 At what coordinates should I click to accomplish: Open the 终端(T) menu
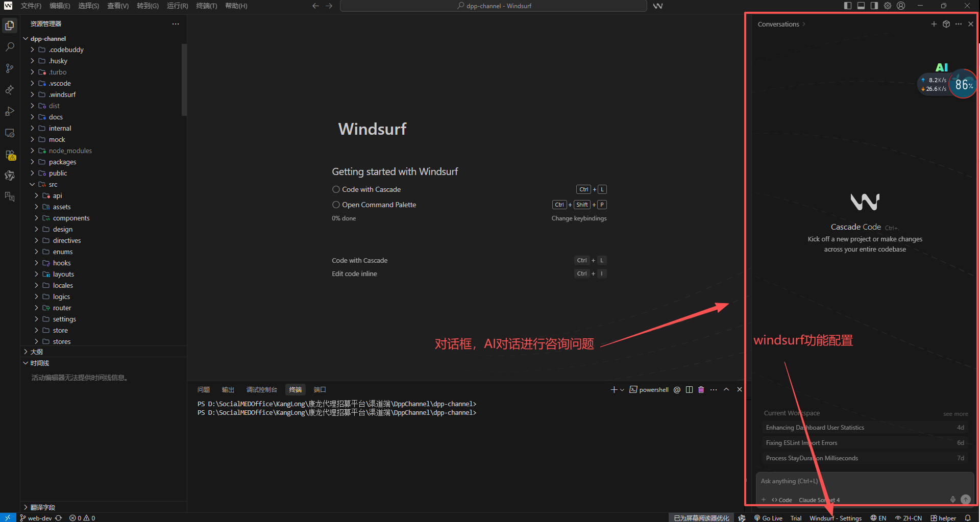207,6
